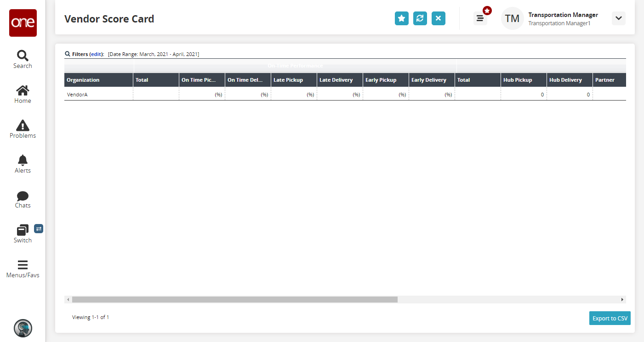Click the Hub Pickup value 0 link
644x342 pixels.
click(542, 95)
